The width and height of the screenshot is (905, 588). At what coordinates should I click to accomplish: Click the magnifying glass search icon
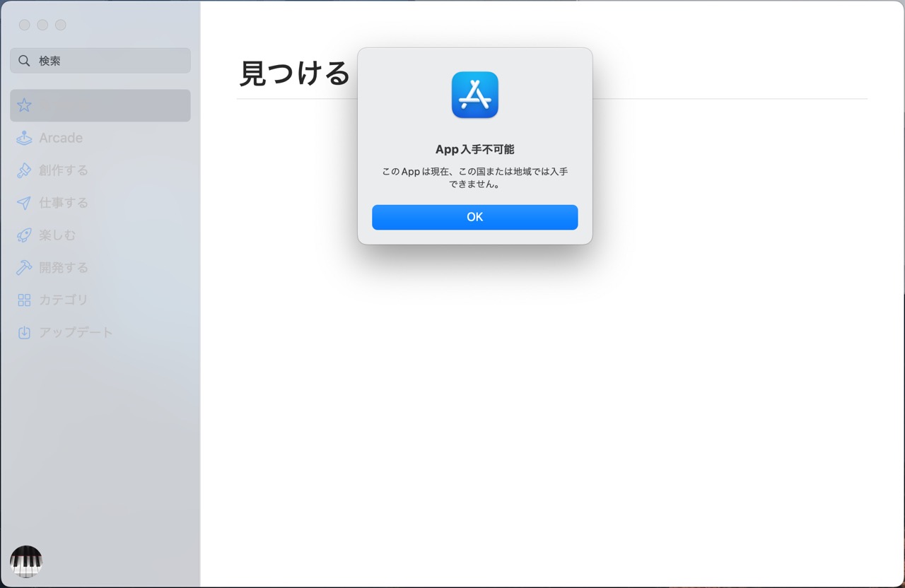(x=24, y=61)
